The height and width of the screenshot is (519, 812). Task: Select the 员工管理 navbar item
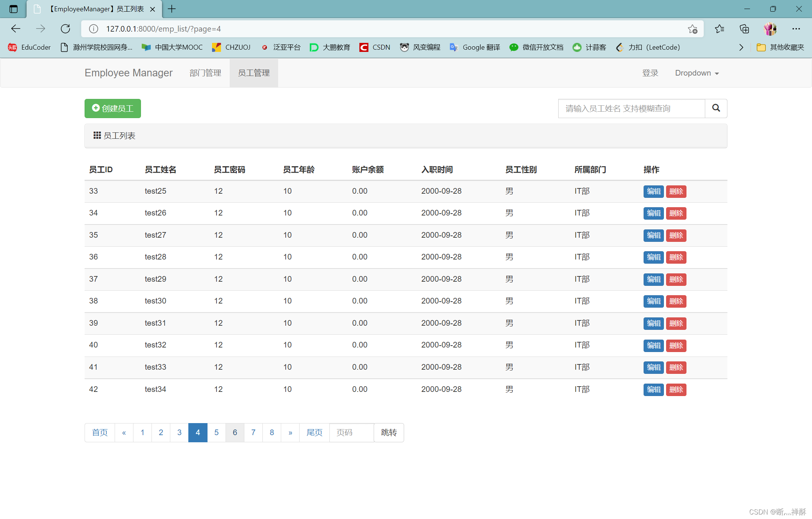pyautogui.click(x=254, y=73)
